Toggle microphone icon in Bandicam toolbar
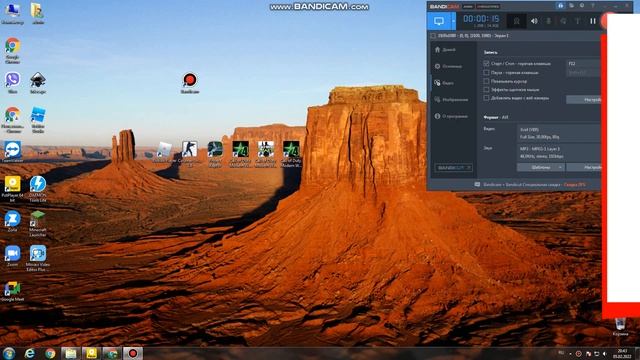Screen dimensions: 640x360 pyautogui.click(x=549, y=21)
